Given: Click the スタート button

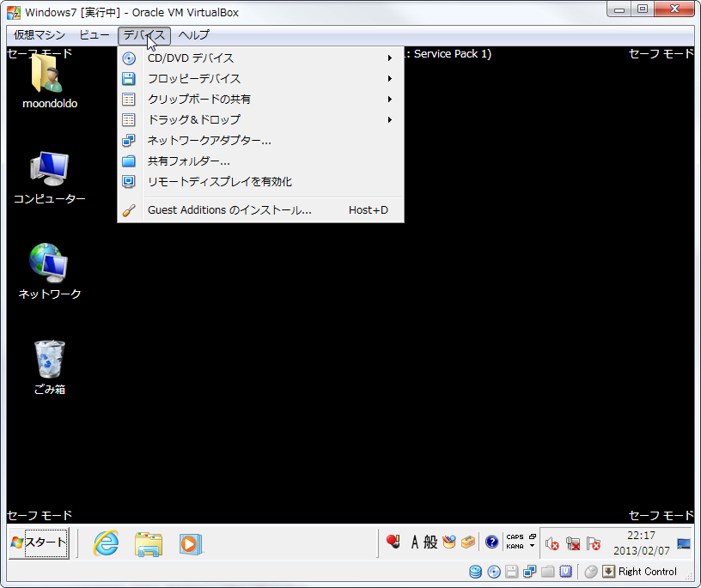Looking at the screenshot, I should pos(39,543).
